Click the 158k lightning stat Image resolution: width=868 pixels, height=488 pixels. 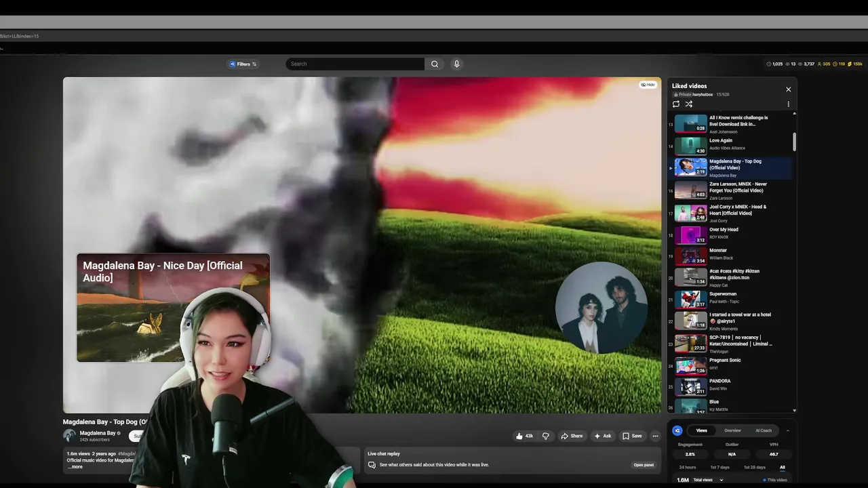click(x=855, y=64)
